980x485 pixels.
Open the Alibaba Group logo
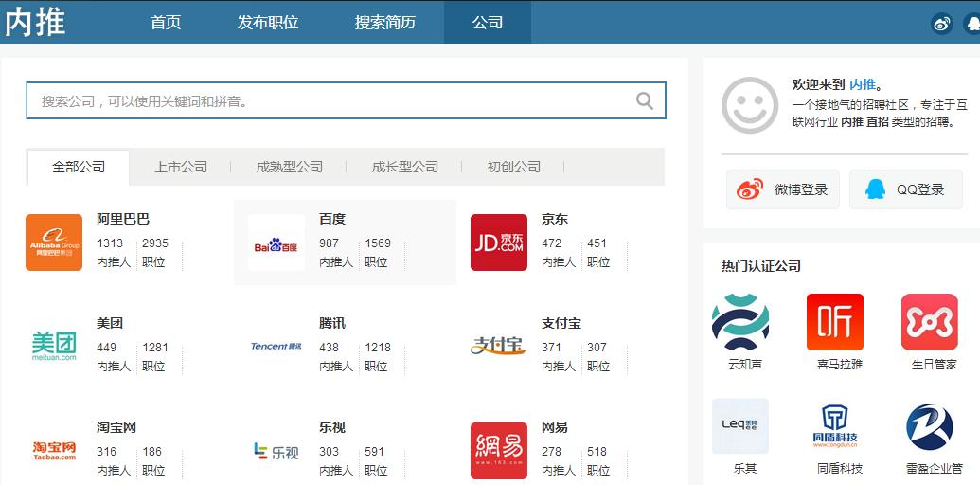[x=54, y=242]
